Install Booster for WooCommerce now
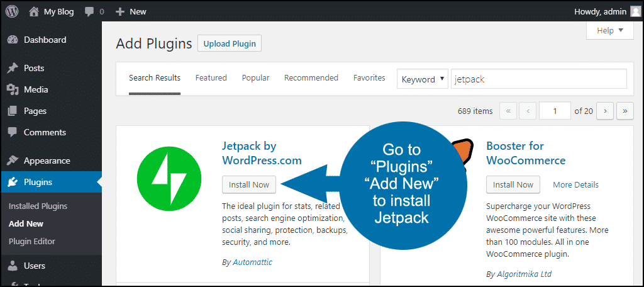Image resolution: width=644 pixels, height=287 pixels. pyautogui.click(x=513, y=184)
